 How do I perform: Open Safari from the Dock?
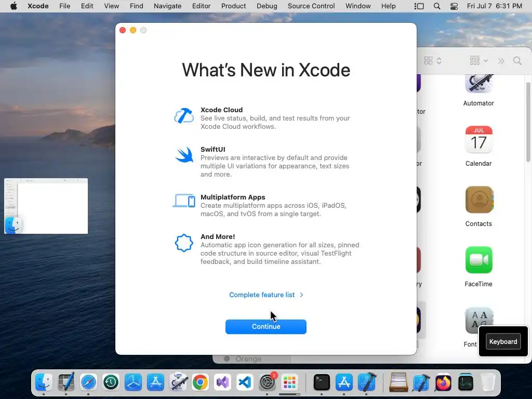pos(88,382)
